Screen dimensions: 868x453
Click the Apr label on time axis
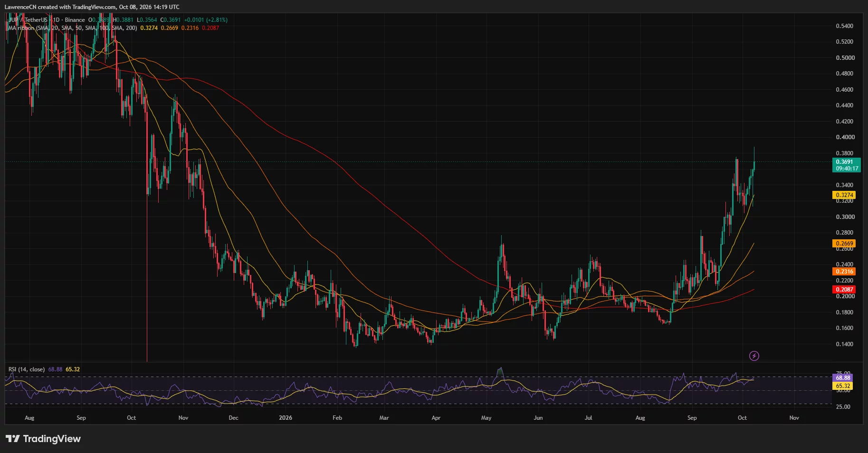pyautogui.click(x=436, y=418)
